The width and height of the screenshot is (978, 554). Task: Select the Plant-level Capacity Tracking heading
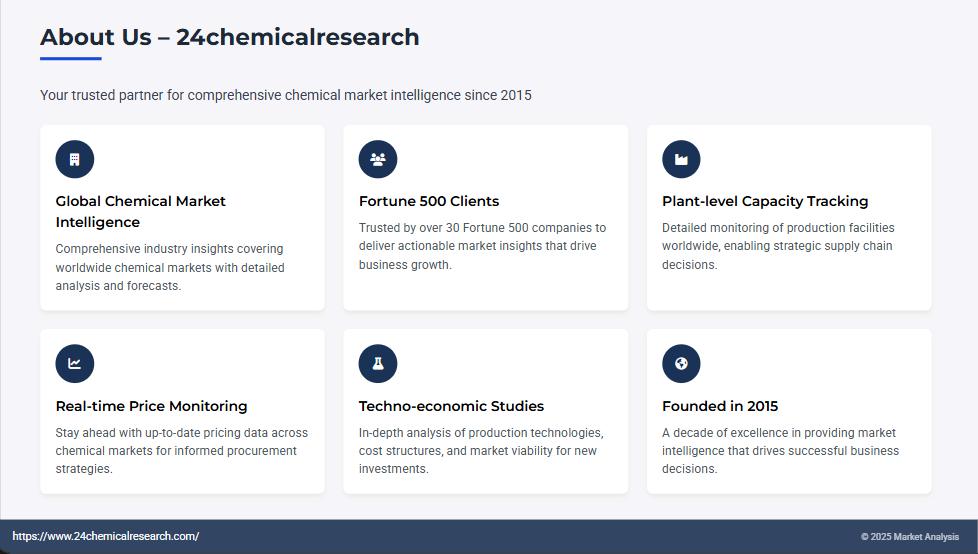[x=765, y=201]
